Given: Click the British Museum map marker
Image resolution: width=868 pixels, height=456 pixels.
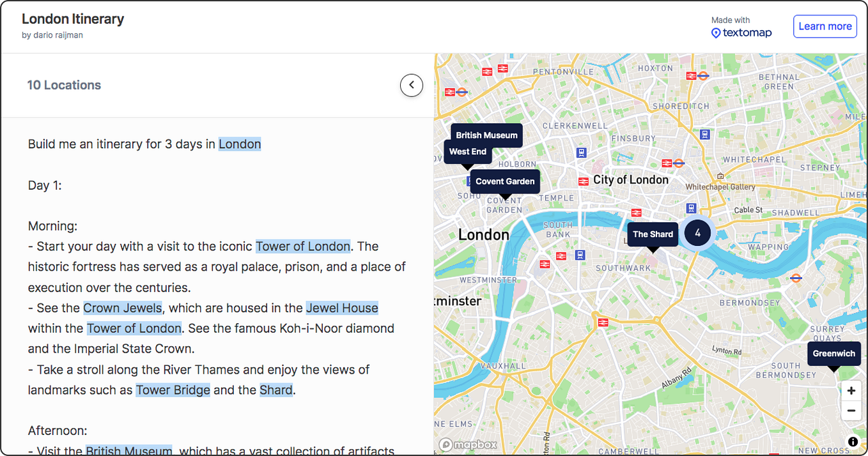Looking at the screenshot, I should pyautogui.click(x=486, y=135).
